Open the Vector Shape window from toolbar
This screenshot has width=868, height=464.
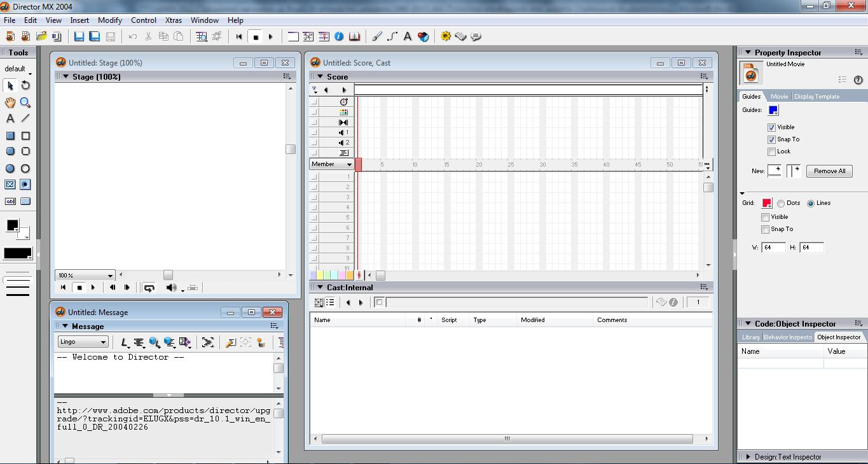(x=392, y=36)
